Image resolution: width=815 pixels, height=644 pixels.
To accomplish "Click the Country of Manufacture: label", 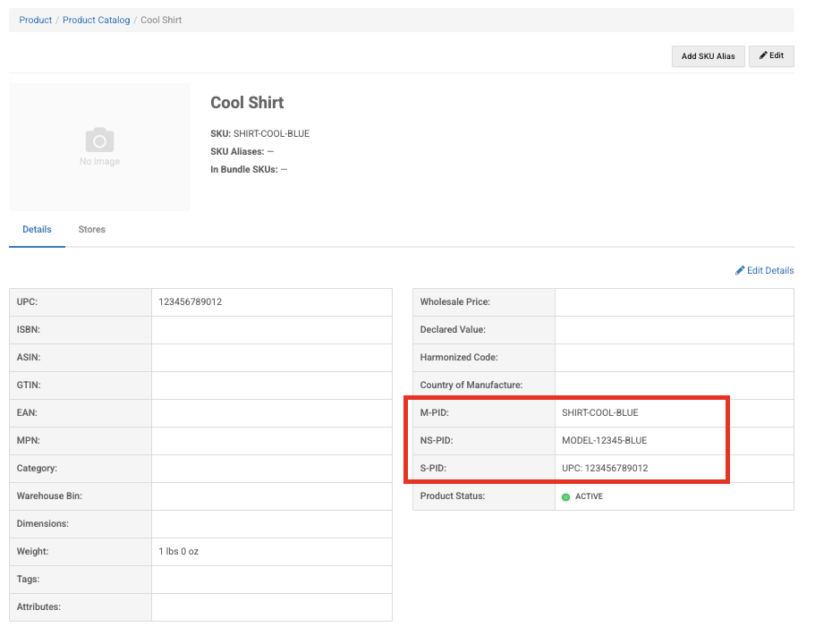I will pyautogui.click(x=471, y=386).
